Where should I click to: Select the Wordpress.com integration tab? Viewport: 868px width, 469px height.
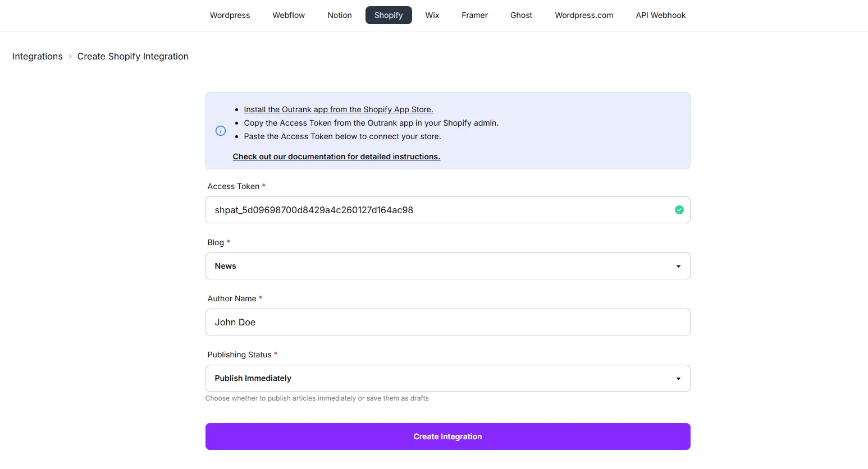[x=584, y=15]
